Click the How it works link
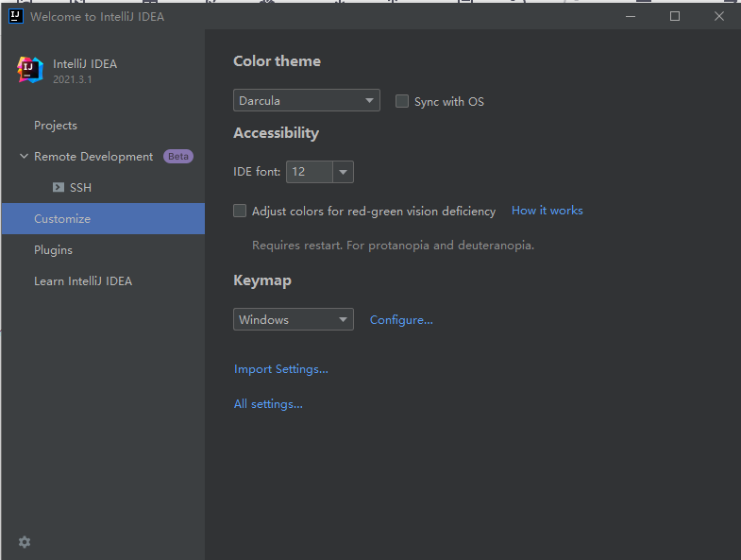This screenshot has height=560, width=741. pyautogui.click(x=547, y=211)
